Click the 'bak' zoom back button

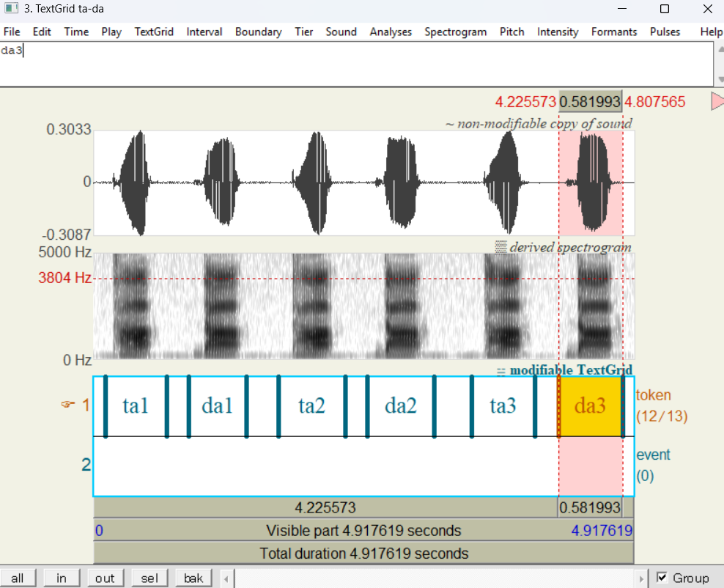point(193,578)
